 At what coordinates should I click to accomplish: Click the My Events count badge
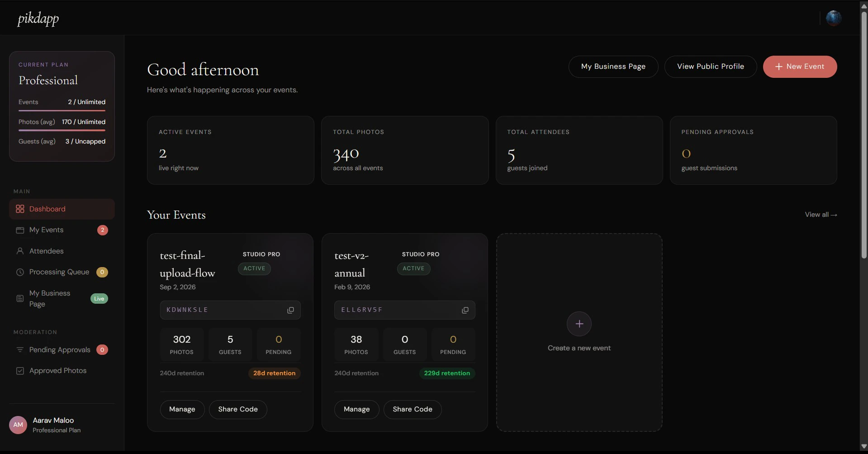point(103,230)
